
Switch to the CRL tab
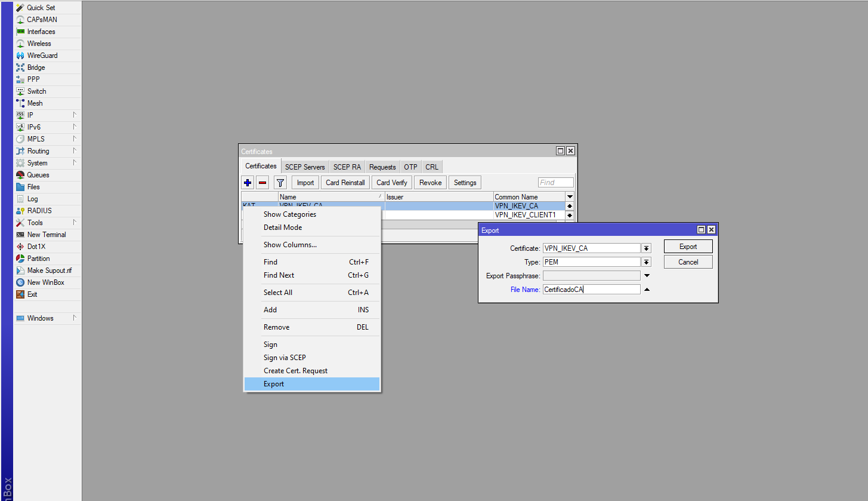pos(432,167)
